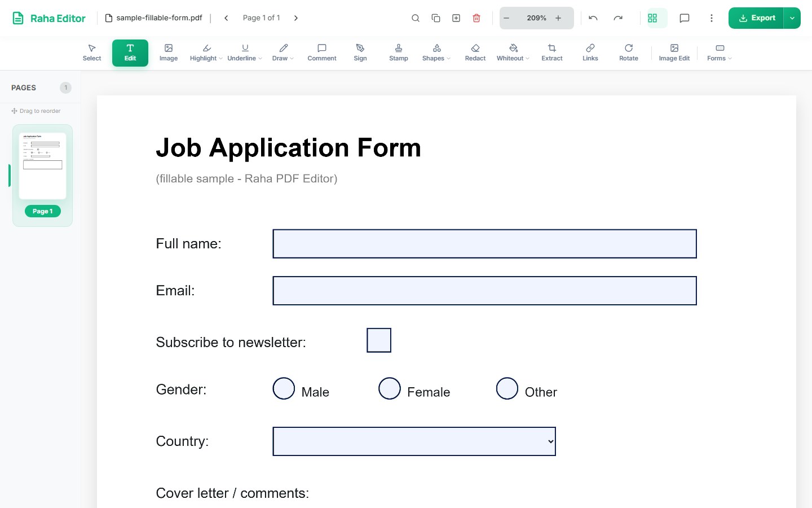Select the Female radio button

[x=390, y=388]
